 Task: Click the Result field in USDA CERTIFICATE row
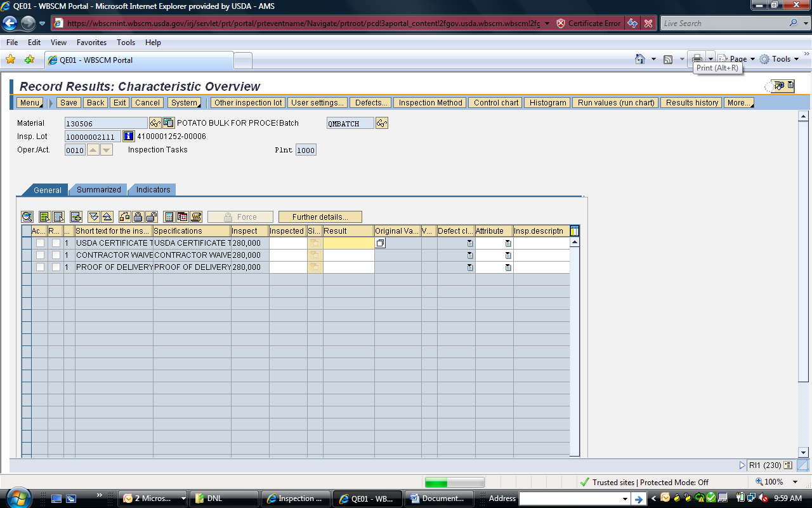(x=348, y=243)
